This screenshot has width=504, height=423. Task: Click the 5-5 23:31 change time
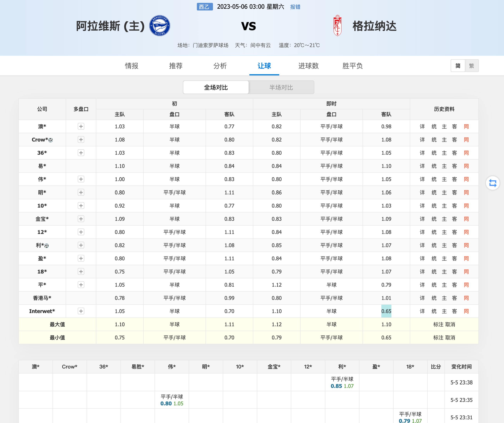coord(461,418)
